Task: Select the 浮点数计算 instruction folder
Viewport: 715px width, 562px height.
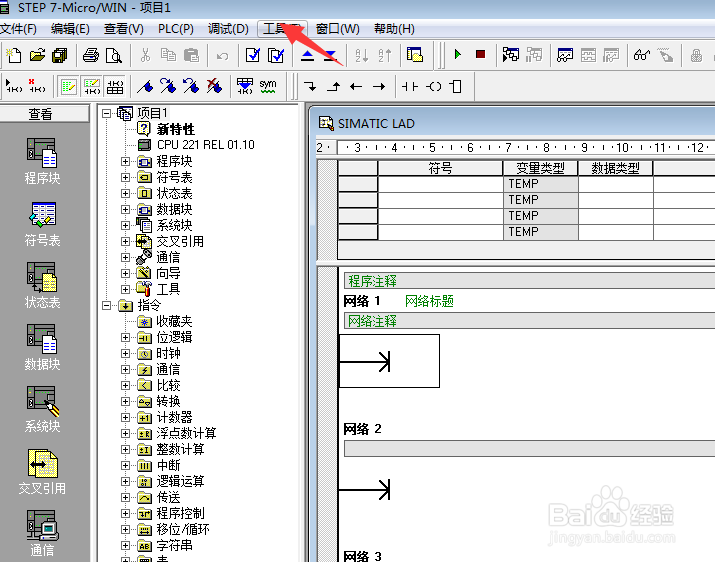Action: tap(186, 433)
